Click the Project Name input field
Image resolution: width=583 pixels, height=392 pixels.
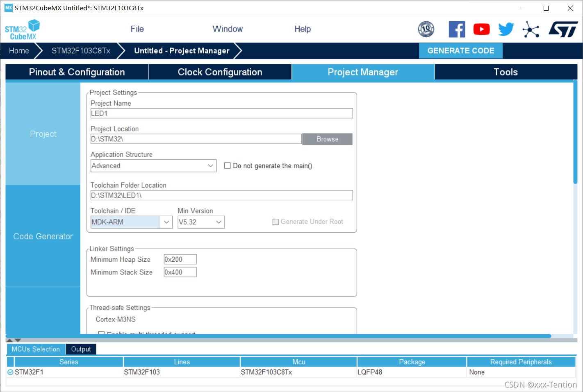click(221, 113)
